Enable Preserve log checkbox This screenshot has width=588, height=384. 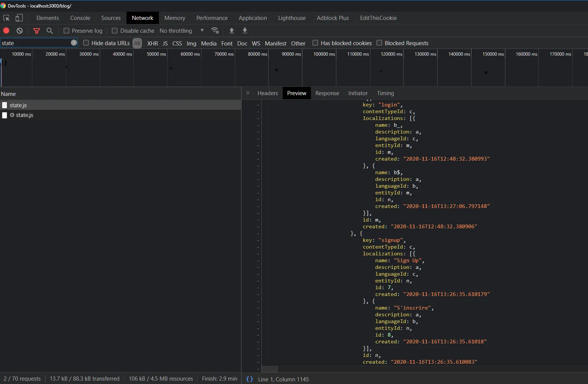click(67, 31)
